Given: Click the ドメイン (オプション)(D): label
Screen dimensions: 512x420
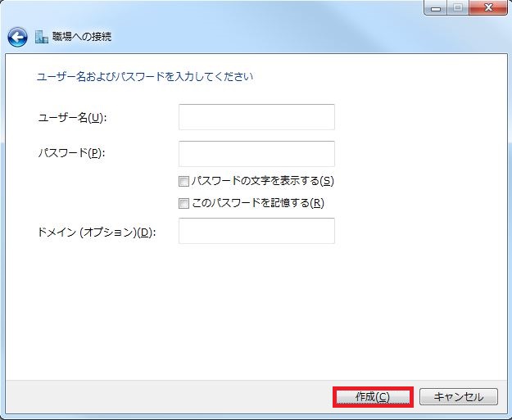Looking at the screenshot, I should point(97,232).
